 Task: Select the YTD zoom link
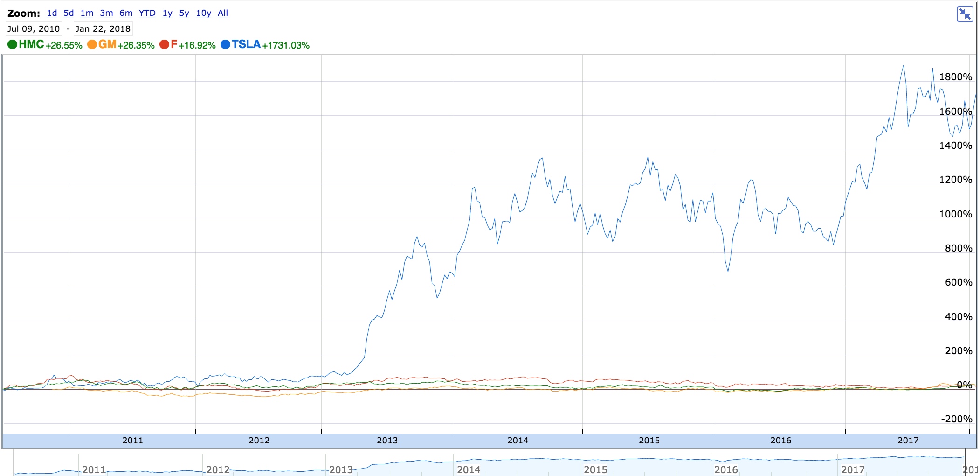pos(147,13)
